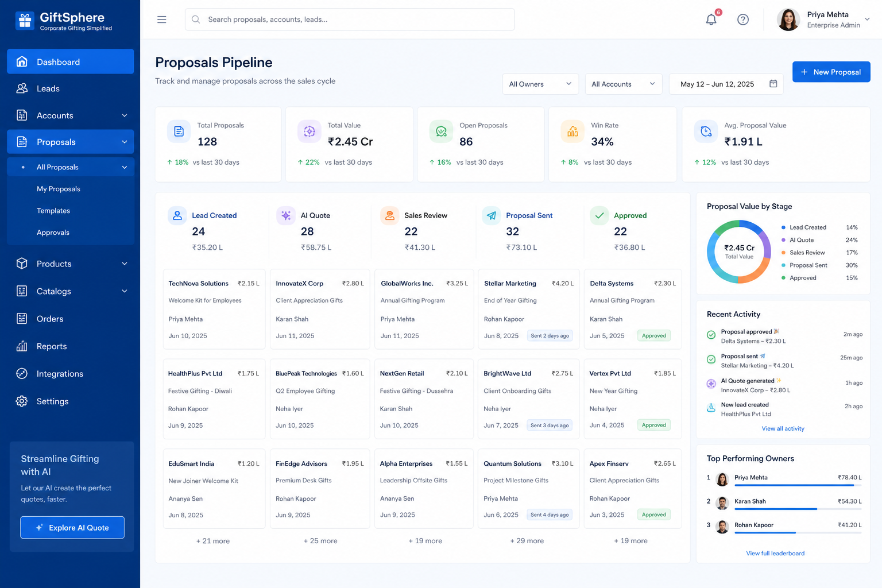The image size is (882, 588).
Task: Click Priya Mehta's leaderboard progress bar
Action: [x=798, y=485]
